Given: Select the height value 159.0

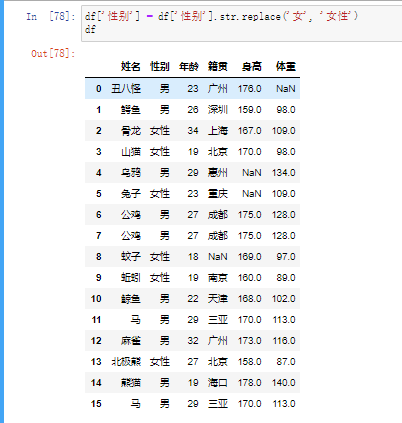Looking at the screenshot, I should [x=250, y=110].
